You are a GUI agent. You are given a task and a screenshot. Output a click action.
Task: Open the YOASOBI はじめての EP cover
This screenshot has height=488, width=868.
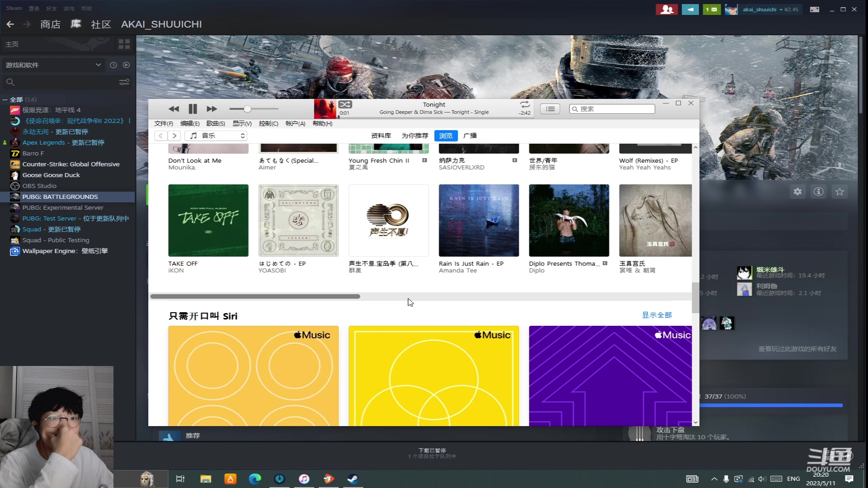[x=298, y=221]
